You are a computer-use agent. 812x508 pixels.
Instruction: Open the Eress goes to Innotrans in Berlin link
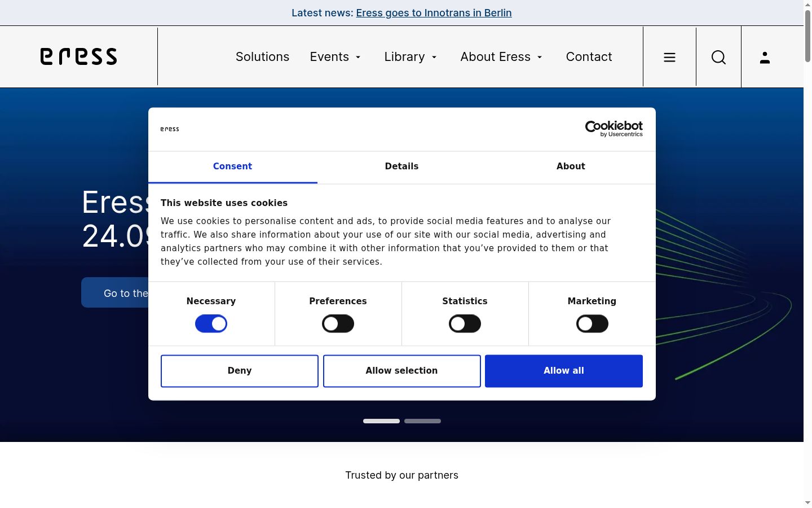pos(434,13)
